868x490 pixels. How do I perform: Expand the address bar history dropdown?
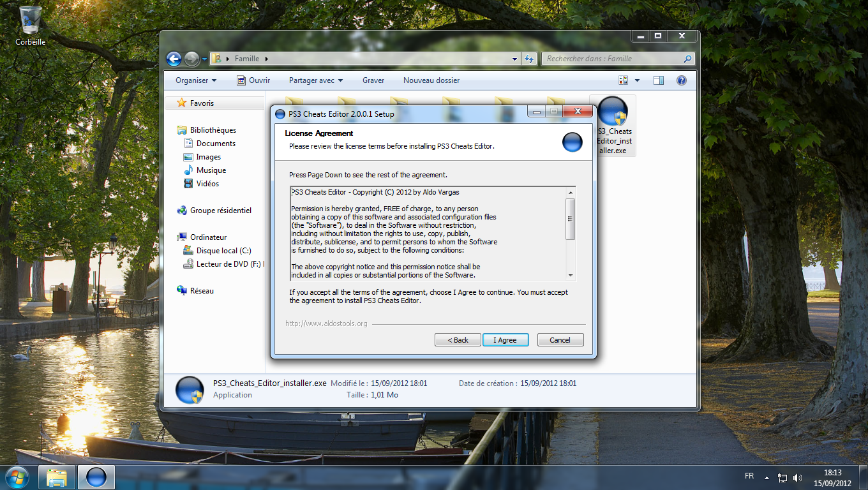[x=515, y=59]
